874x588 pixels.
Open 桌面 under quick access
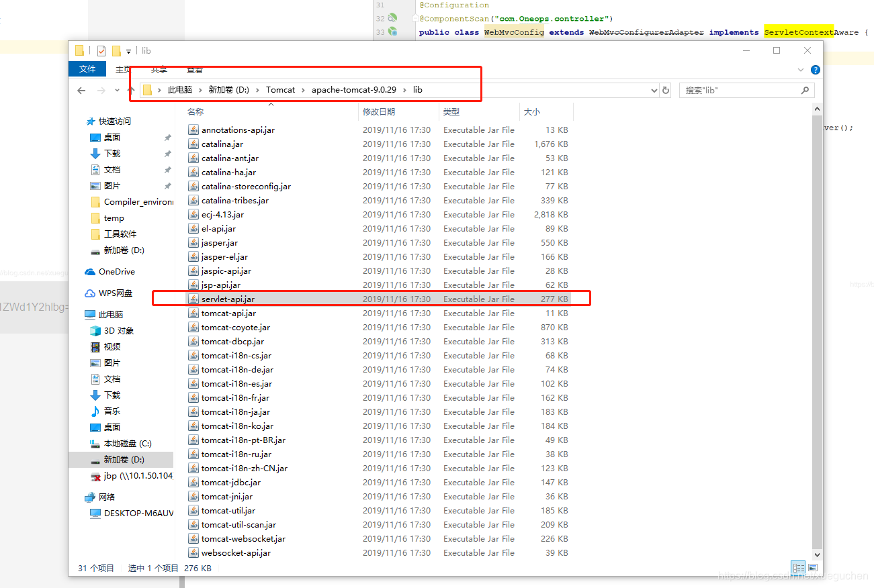[112, 138]
